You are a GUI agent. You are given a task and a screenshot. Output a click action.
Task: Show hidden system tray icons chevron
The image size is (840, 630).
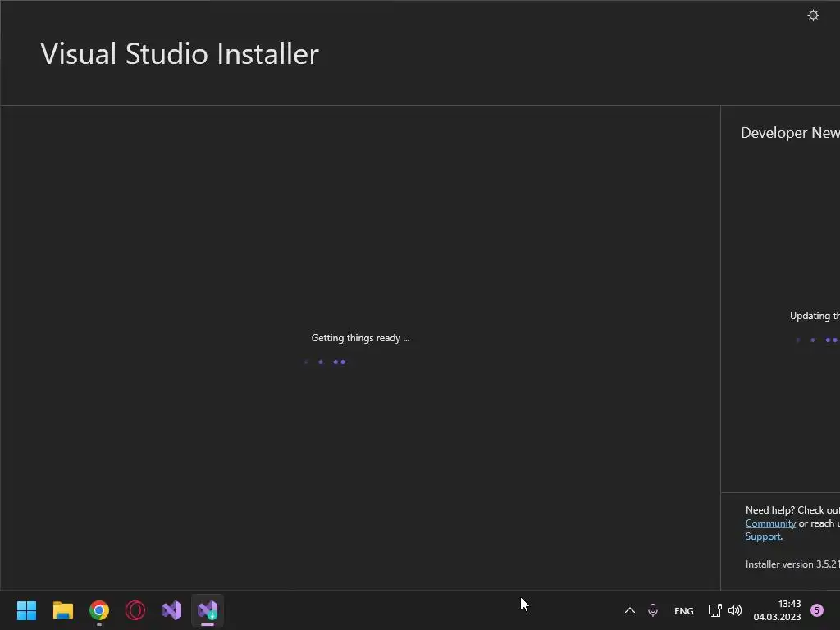[x=630, y=610]
